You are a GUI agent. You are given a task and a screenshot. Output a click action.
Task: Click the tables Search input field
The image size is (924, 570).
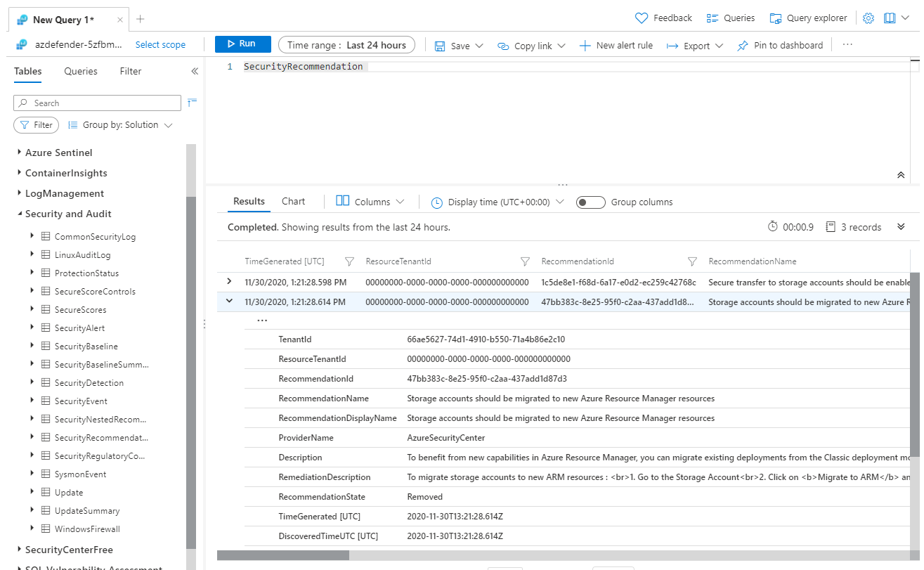pos(97,103)
